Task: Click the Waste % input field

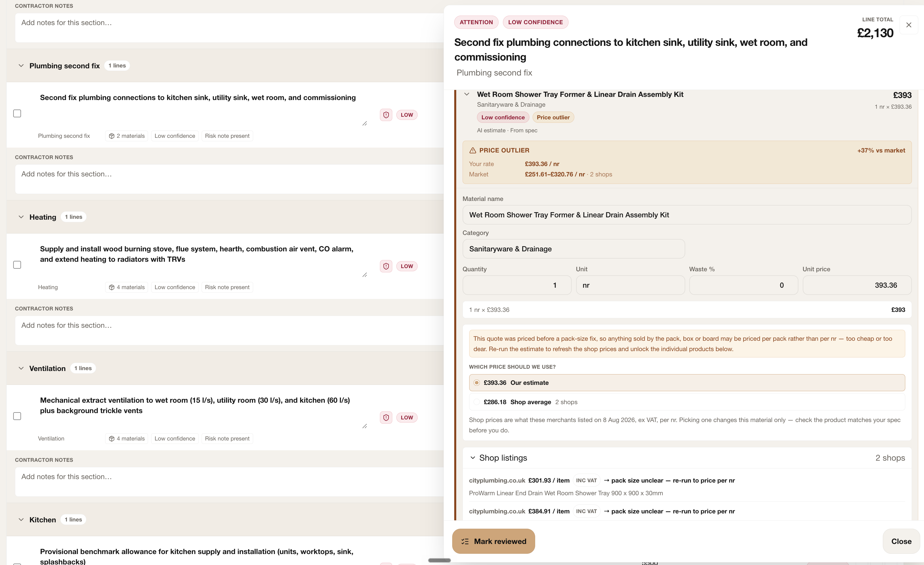Action: coord(743,285)
